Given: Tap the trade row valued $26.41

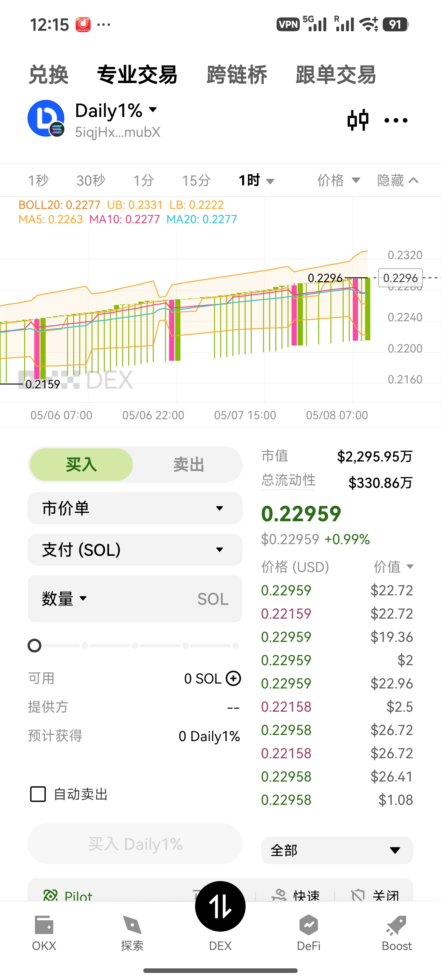Looking at the screenshot, I should pos(337,776).
